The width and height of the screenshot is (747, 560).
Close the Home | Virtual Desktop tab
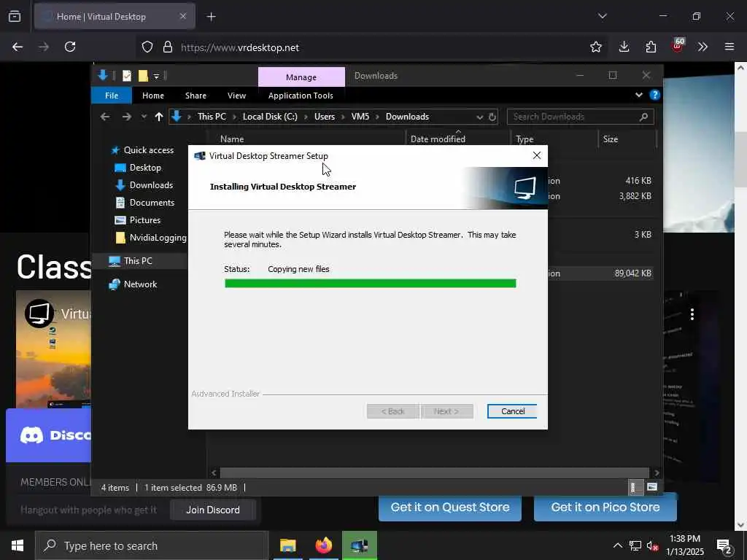[183, 17]
